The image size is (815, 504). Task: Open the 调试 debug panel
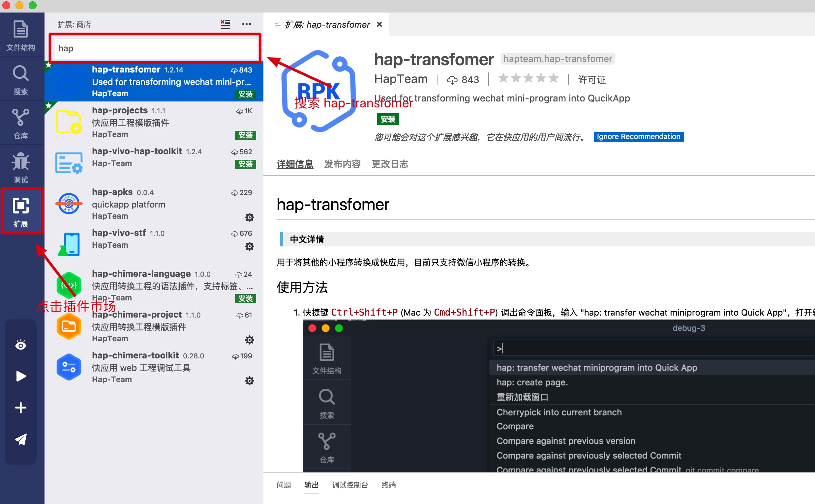21,168
